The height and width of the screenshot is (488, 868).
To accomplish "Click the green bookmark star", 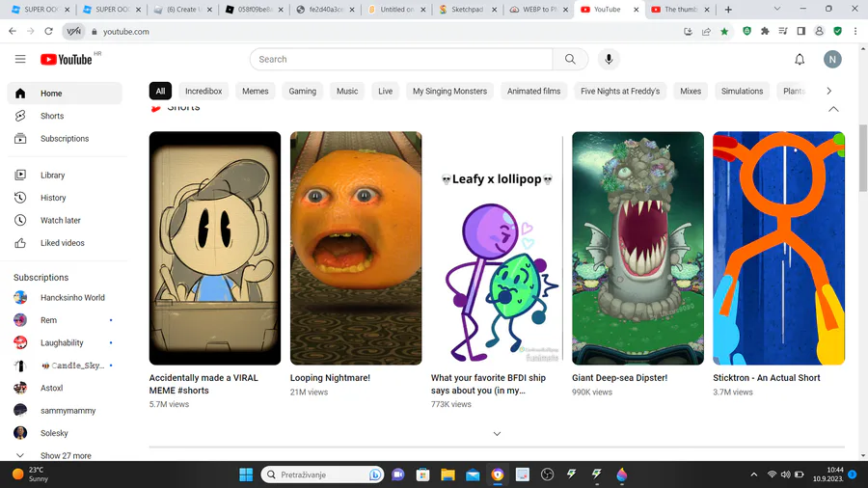I will click(x=724, y=32).
